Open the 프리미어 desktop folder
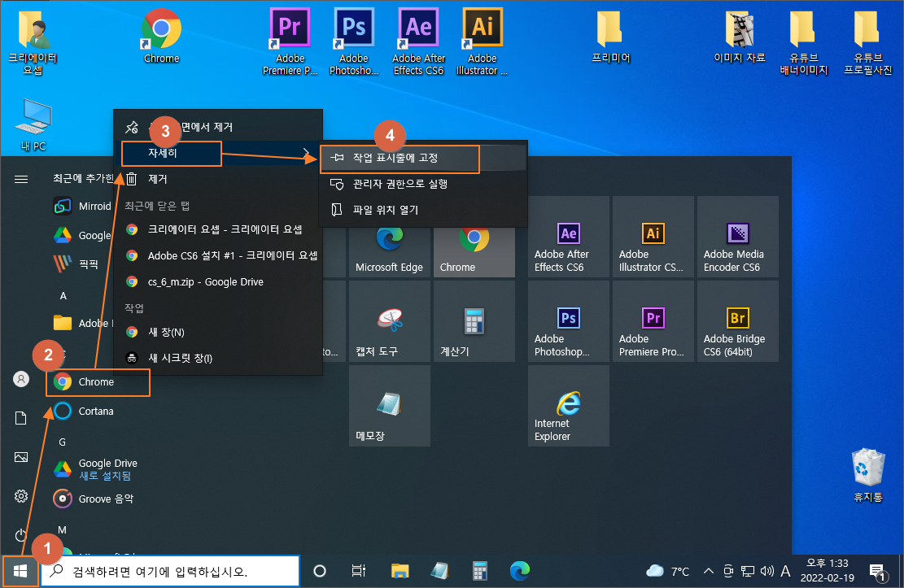This screenshot has width=904, height=588. pos(610,36)
